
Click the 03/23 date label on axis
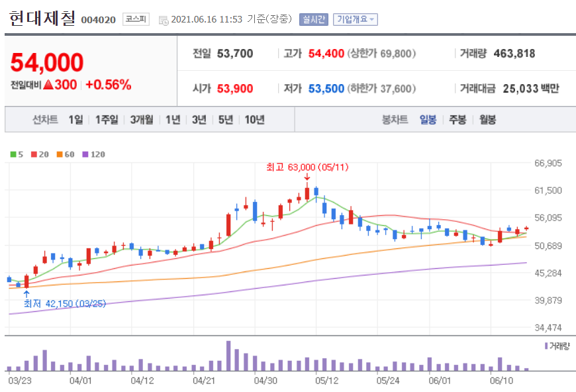(20, 381)
